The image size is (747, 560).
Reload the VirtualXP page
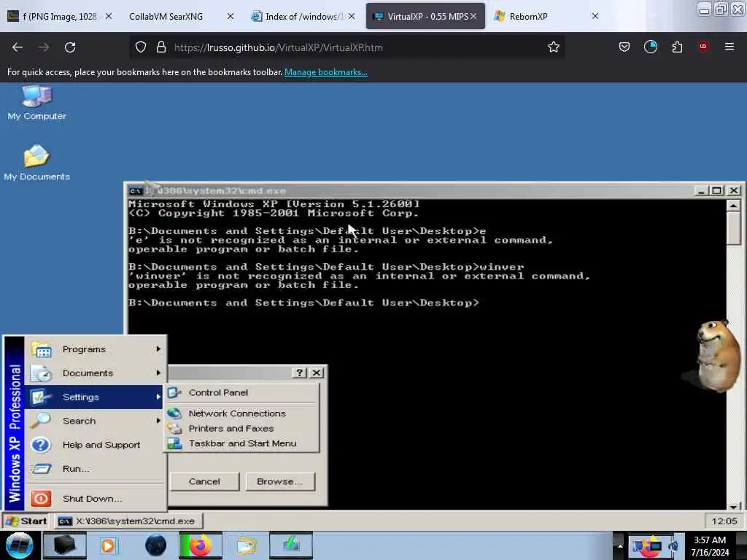coord(70,47)
